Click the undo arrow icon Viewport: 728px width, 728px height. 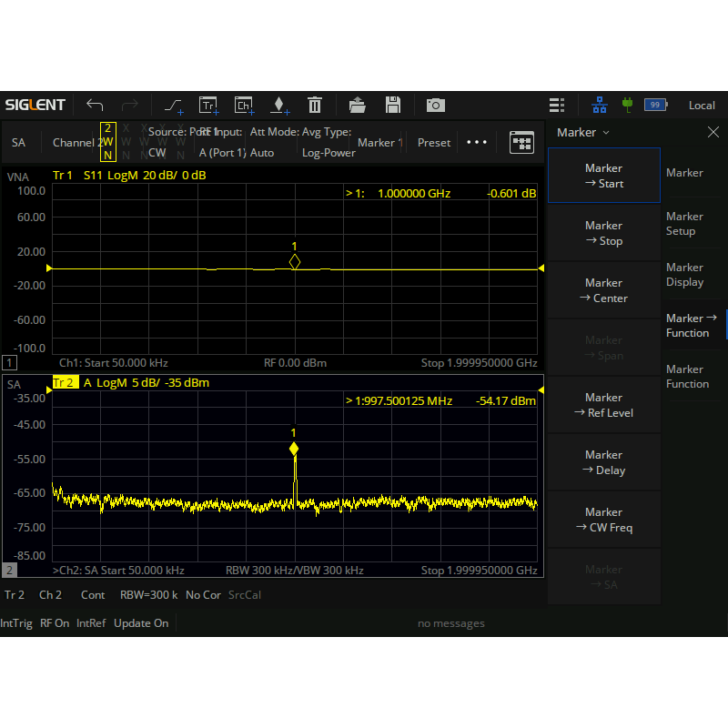click(95, 105)
